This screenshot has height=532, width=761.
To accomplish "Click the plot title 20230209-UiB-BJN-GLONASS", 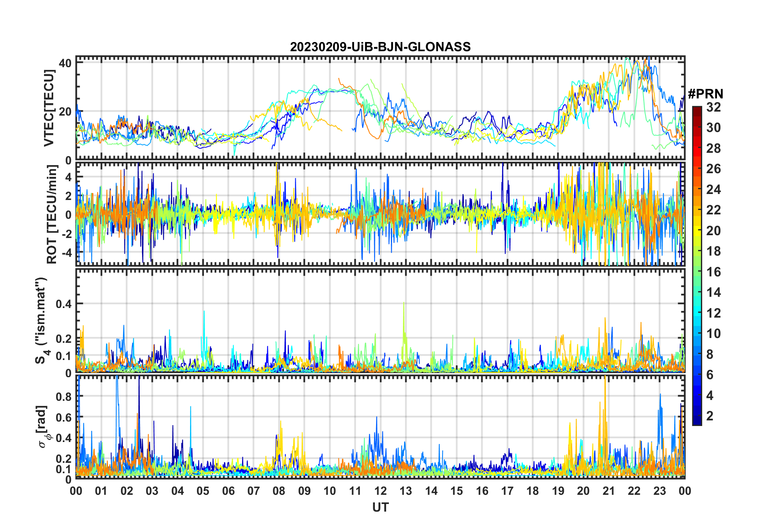I will (380, 47).
